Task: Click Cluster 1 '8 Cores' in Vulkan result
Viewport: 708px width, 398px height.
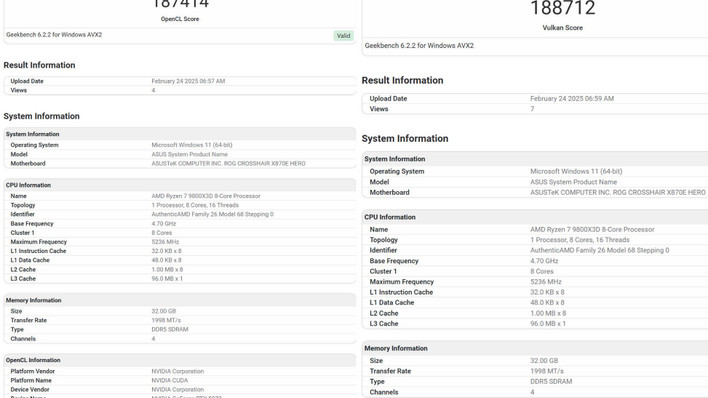Action: pyautogui.click(x=542, y=272)
